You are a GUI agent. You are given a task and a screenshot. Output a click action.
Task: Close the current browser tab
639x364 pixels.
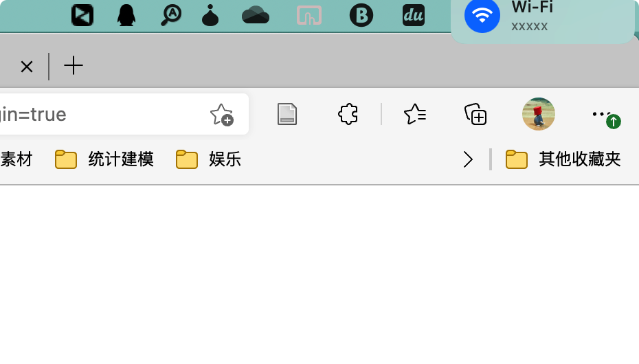(27, 67)
